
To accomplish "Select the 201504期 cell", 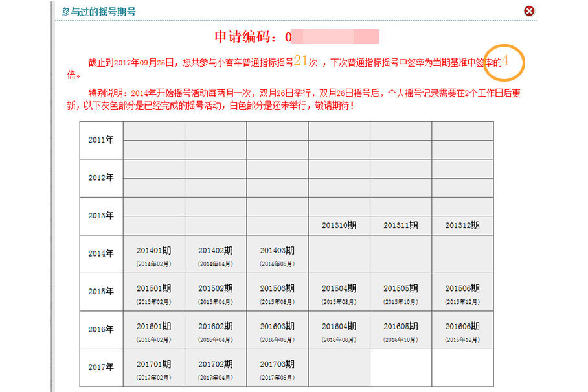I will [x=339, y=292].
